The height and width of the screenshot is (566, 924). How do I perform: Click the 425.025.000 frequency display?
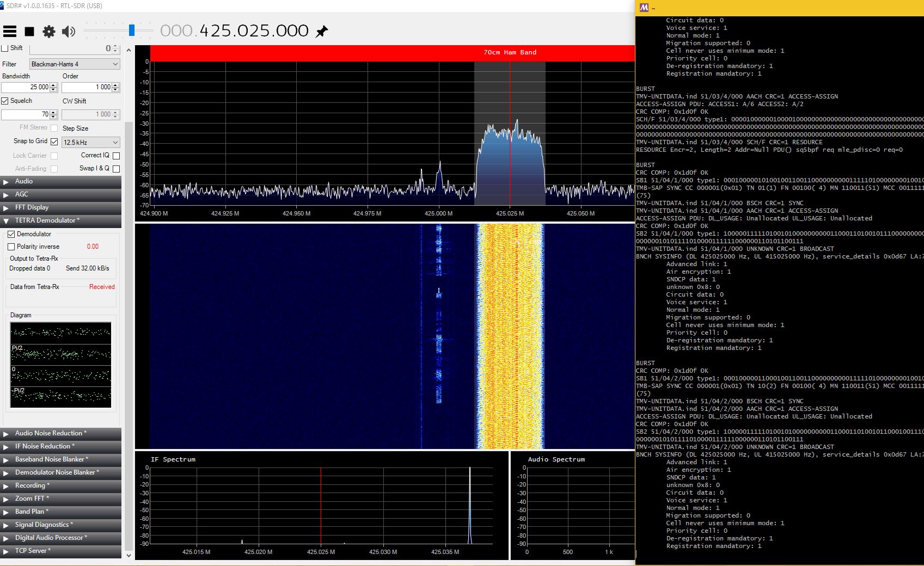click(x=254, y=30)
